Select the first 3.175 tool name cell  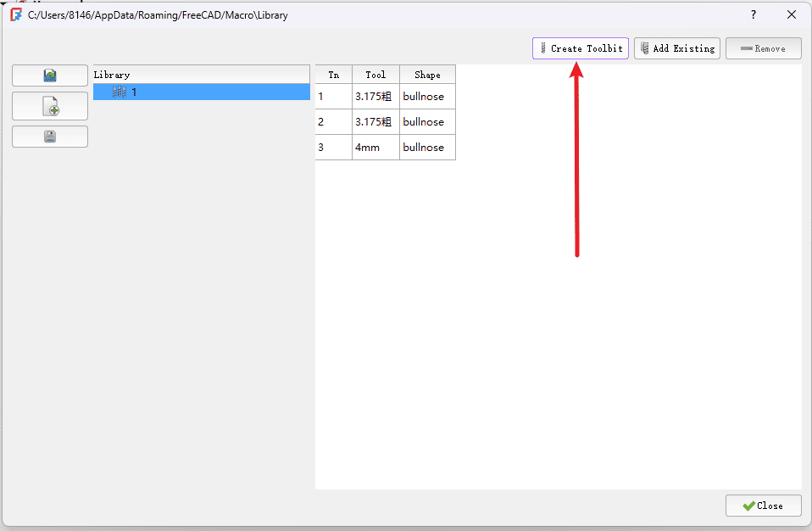coord(375,97)
